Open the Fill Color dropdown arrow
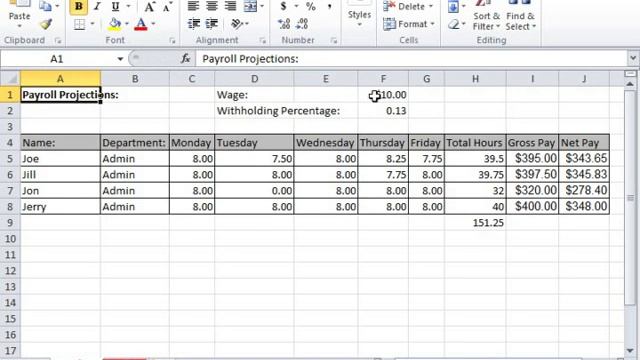This screenshot has width=640, height=360. click(x=127, y=24)
